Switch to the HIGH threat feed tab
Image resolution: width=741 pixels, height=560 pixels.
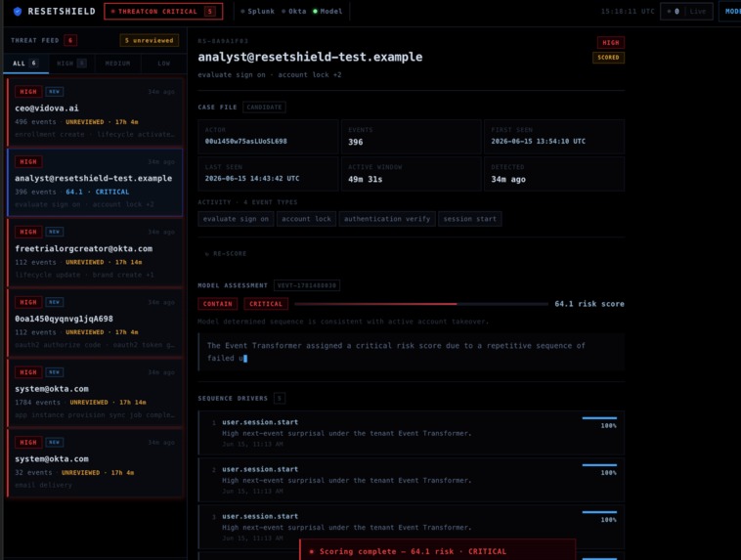click(x=71, y=64)
